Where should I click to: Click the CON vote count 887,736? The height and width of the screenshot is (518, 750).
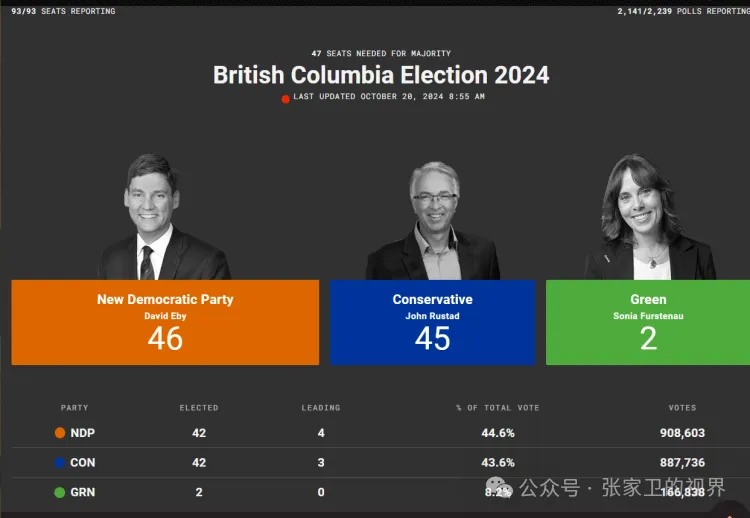tap(681, 463)
